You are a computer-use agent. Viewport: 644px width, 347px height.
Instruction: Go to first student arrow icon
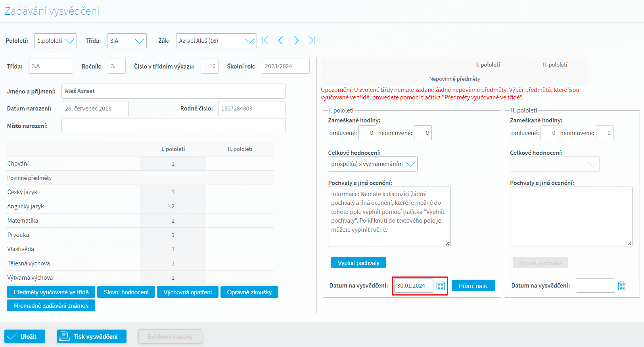coord(265,40)
